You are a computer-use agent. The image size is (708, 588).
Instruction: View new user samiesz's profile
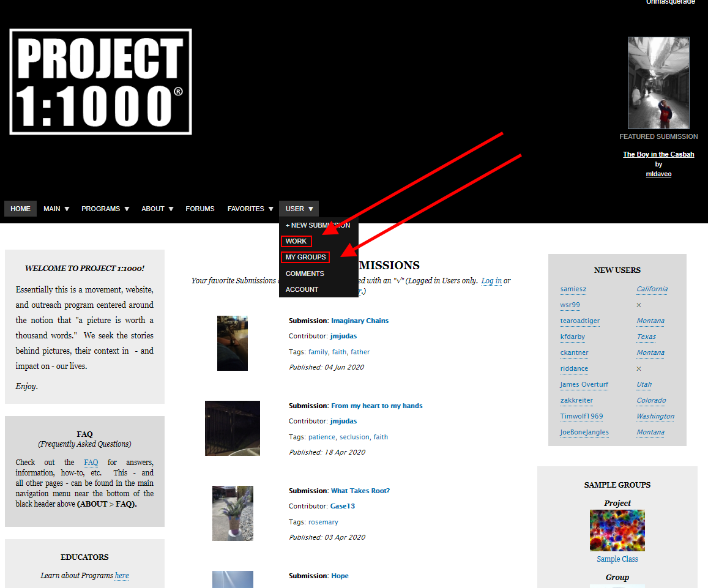(573, 289)
